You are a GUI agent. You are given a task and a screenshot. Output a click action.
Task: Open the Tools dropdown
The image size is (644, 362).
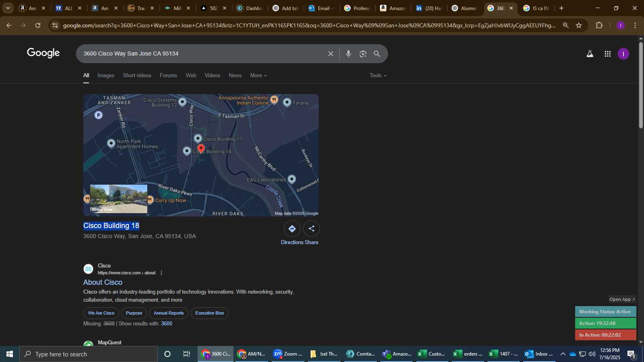378,75
